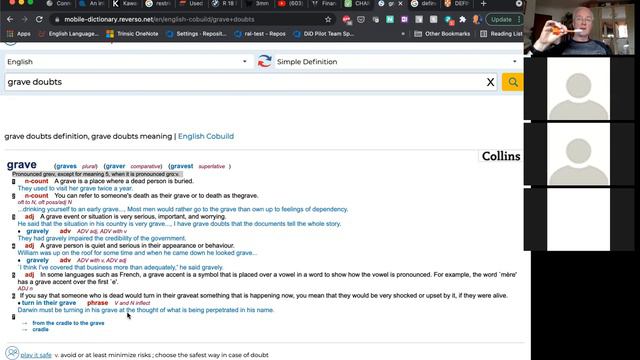The image size is (640, 360).
Task: Click the green N extension icon
Action: (x=390, y=19)
